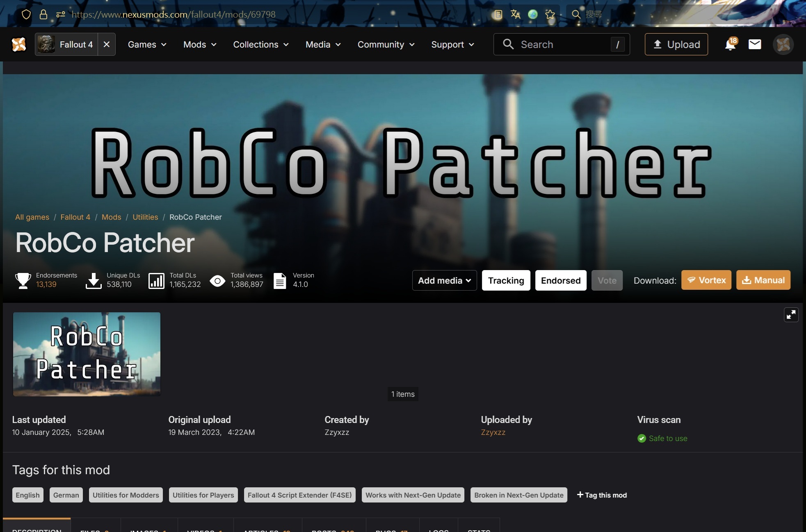
Task: Expand the Media menu
Action: tap(323, 44)
